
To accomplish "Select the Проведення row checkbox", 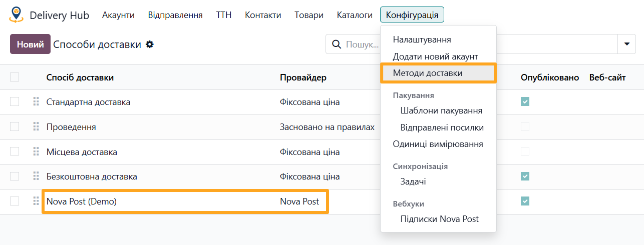I will click(15, 126).
